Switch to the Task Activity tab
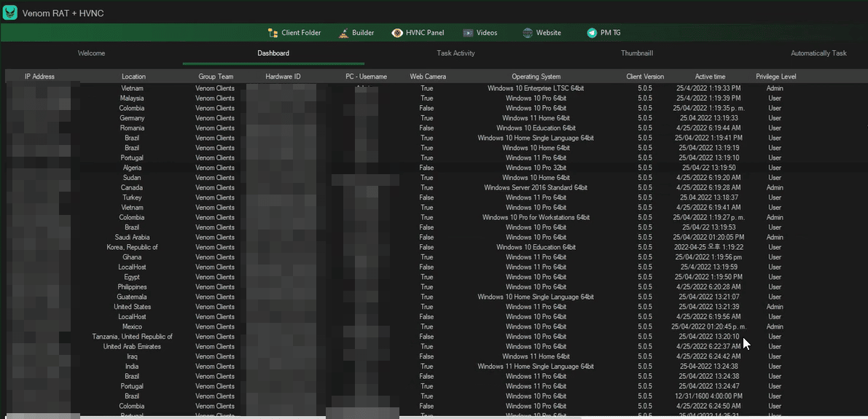 [x=455, y=53]
